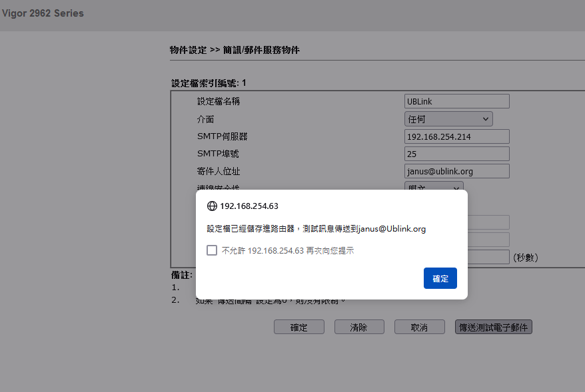This screenshot has width=585, height=392.
Task: Click the 物件設定 >> 簡訊/郵件服務物件 breadcrumb
Action: pyautogui.click(x=235, y=51)
